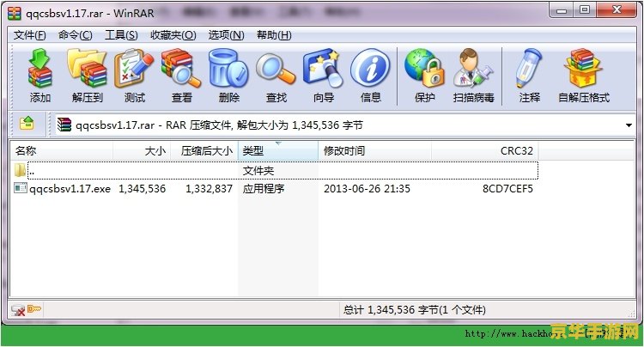Click the archive path text field
This screenshot has height=347, width=644.
click(344, 125)
